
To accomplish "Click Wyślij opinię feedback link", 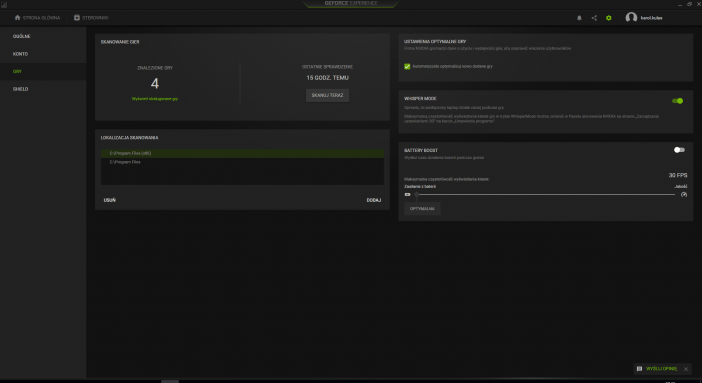I will (x=661, y=369).
